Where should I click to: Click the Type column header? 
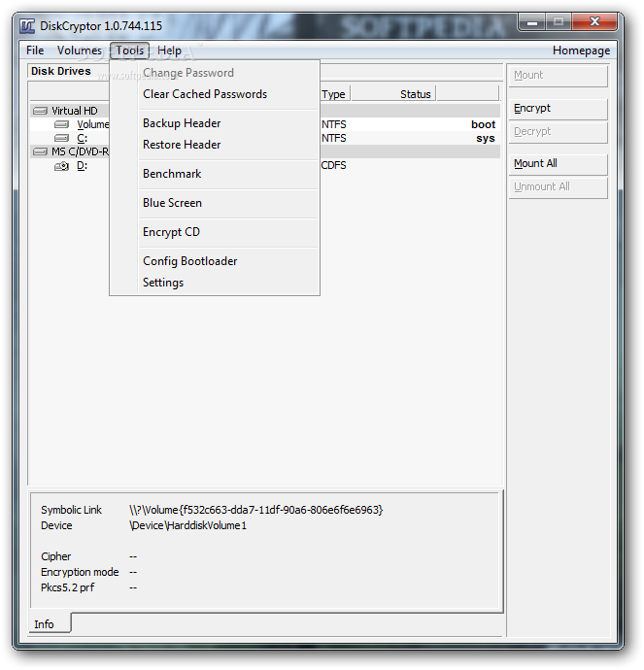[335, 94]
